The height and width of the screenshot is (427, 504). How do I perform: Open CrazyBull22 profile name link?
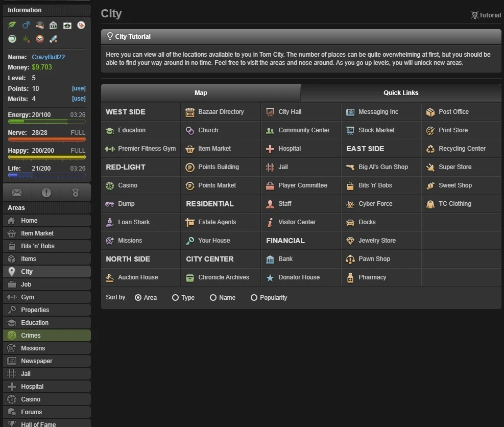pos(49,57)
